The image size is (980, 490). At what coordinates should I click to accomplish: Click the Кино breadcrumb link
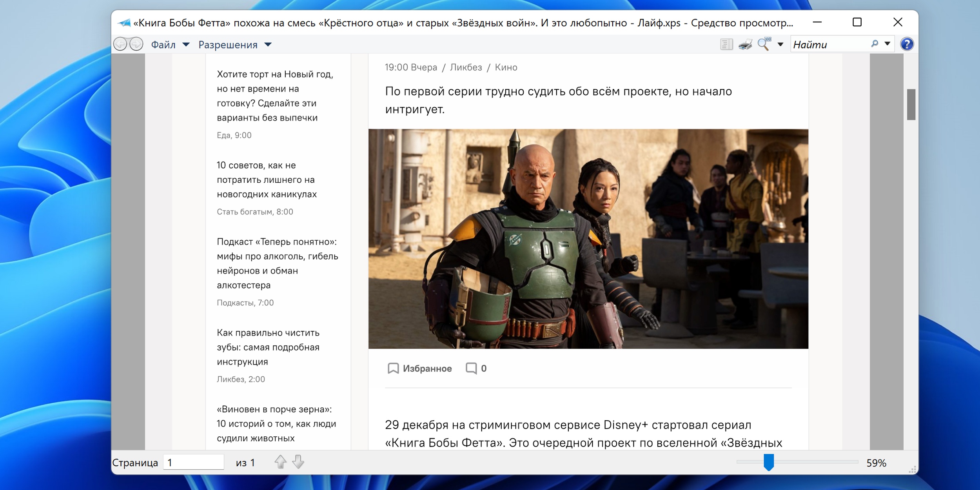[x=506, y=67]
